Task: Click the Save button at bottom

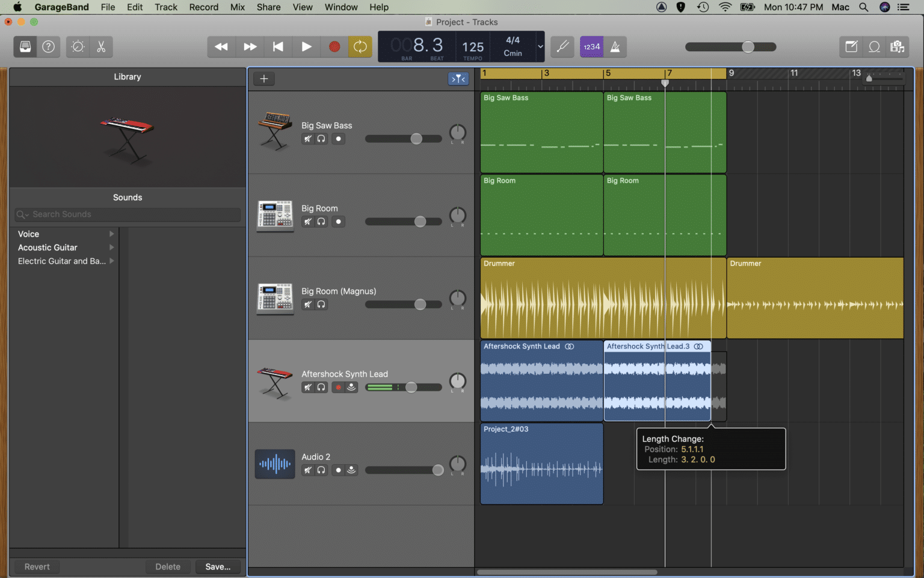Action: click(x=218, y=566)
